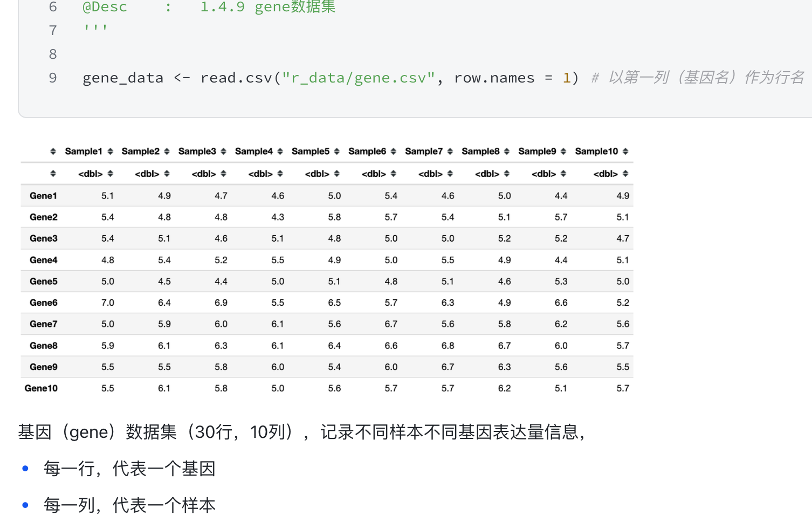Screen dimensions: 812x522
Task: Click Gene8 Sample7 value 6.8
Action: point(448,346)
